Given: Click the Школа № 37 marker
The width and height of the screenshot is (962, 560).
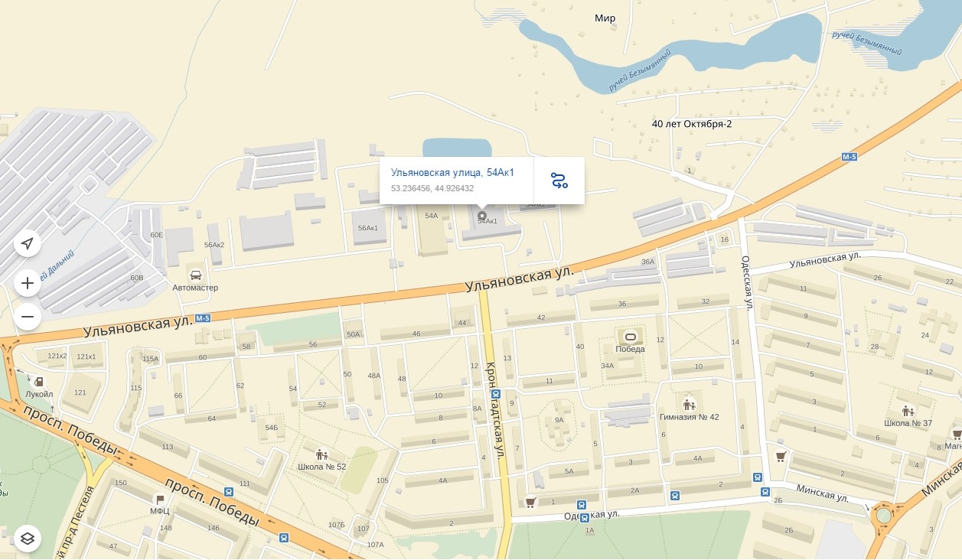Looking at the screenshot, I should click(908, 411).
